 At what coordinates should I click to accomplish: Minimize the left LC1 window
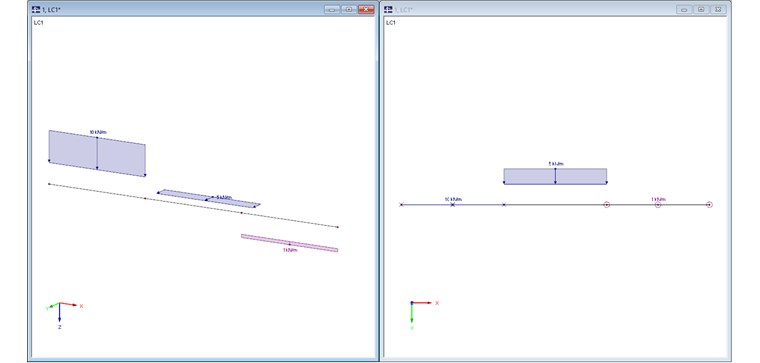pos(332,9)
